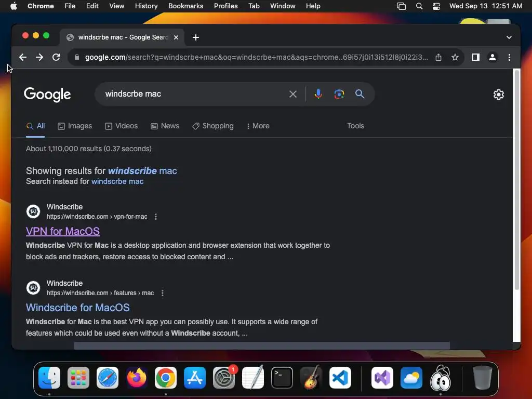Reload the current page
This screenshot has height=399, width=532.
56,57
